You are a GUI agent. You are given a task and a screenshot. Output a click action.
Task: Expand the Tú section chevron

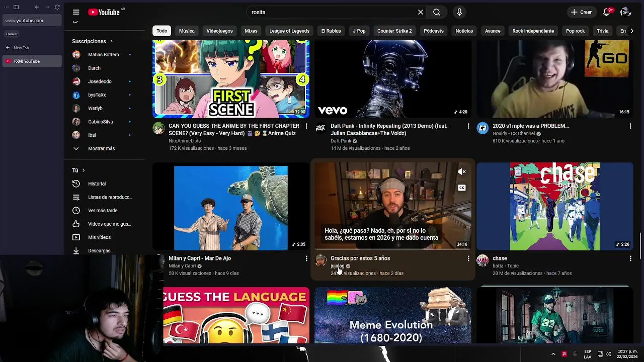point(84,170)
